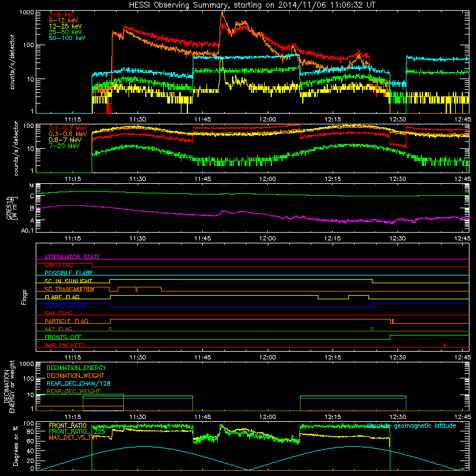Select the FRONTS_OFF flag label
Screen dimensions: 476x476
click(63, 337)
